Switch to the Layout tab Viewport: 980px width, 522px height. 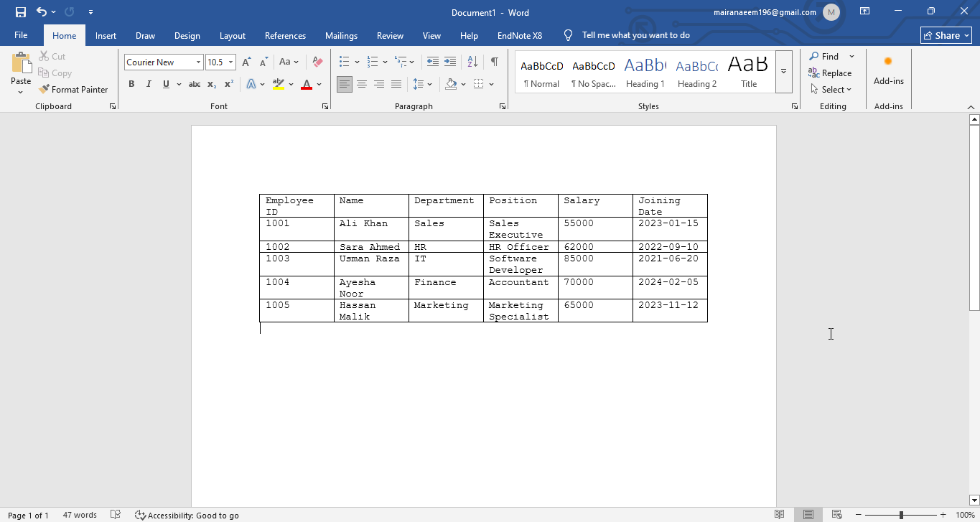coord(232,36)
